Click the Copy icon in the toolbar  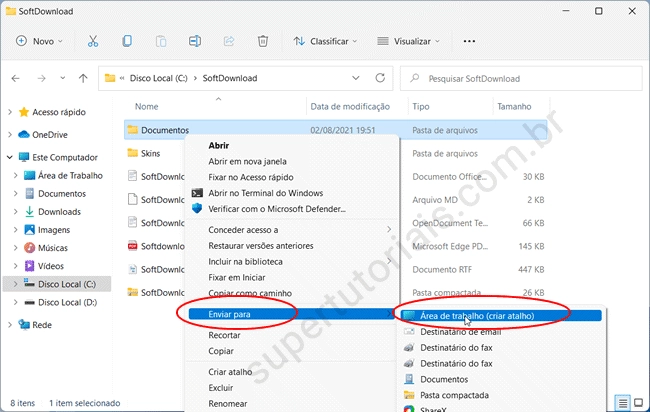coord(127,41)
